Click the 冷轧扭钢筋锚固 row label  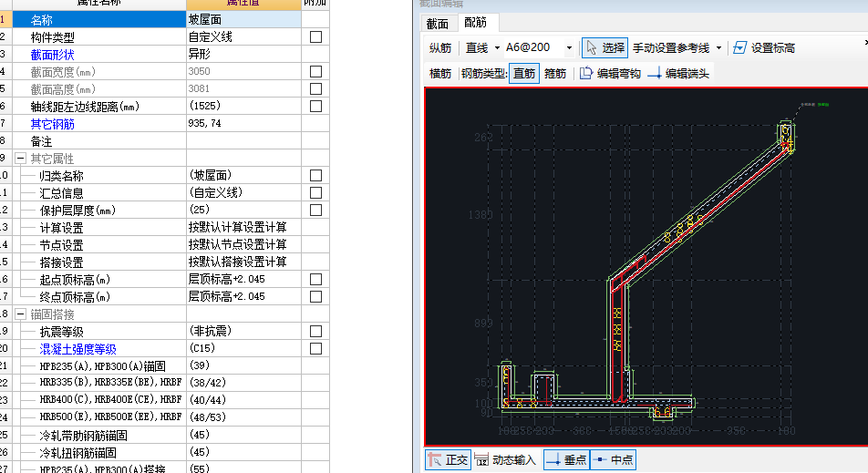78,453
